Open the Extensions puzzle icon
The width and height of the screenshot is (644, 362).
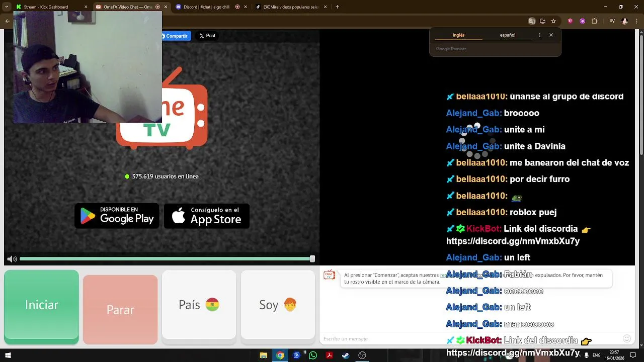(x=594, y=21)
